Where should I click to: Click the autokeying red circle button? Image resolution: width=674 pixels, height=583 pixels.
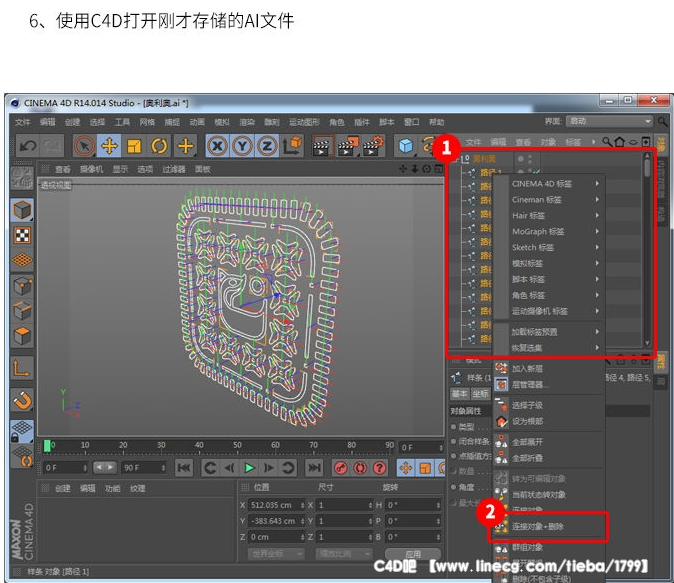coord(360,467)
